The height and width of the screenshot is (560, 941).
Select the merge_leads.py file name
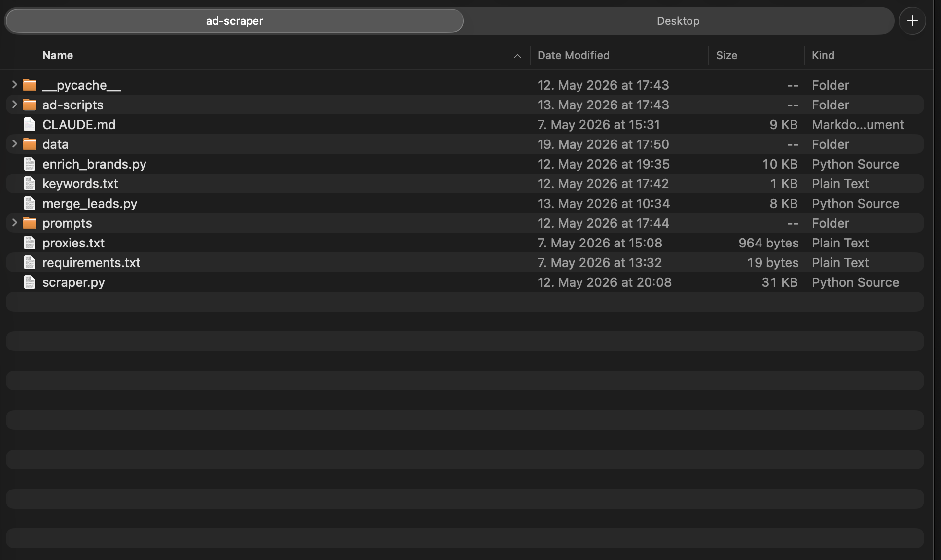pyautogui.click(x=90, y=204)
